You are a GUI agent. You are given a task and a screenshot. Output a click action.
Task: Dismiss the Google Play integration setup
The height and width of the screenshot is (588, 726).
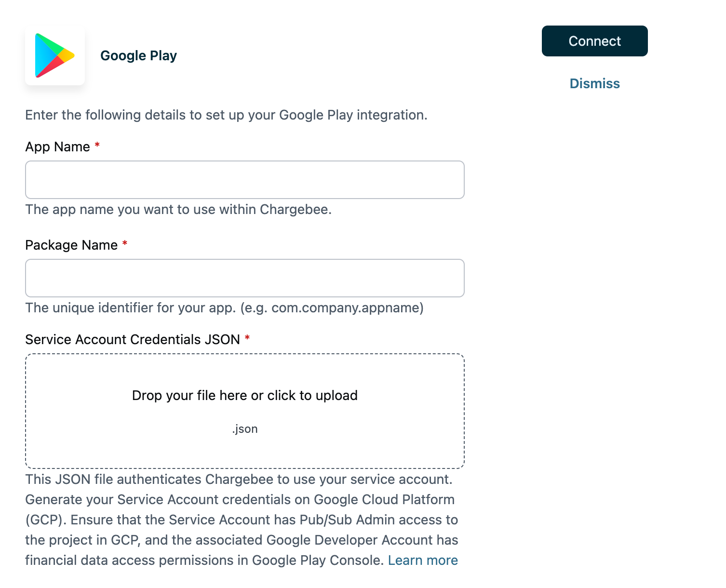[x=594, y=83]
